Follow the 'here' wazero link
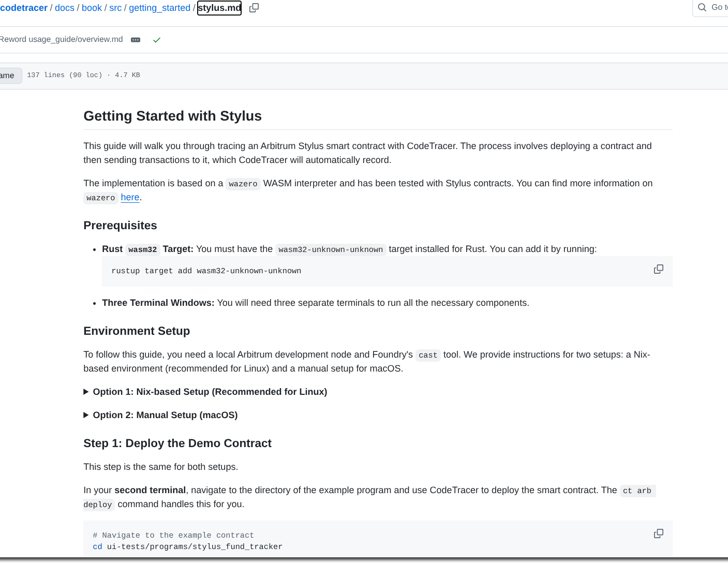The height and width of the screenshot is (563, 728). click(x=130, y=197)
